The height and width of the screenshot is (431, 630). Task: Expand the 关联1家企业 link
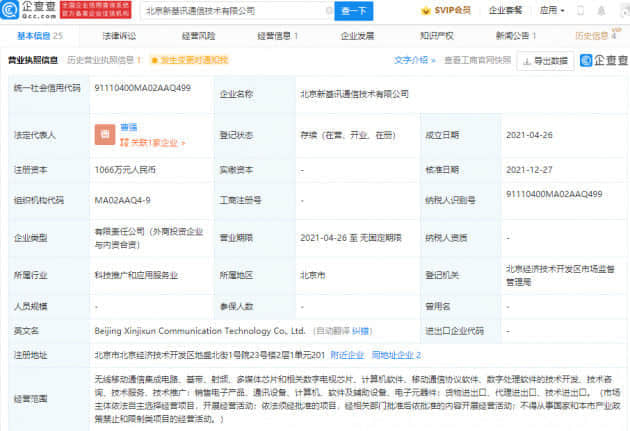(152, 143)
